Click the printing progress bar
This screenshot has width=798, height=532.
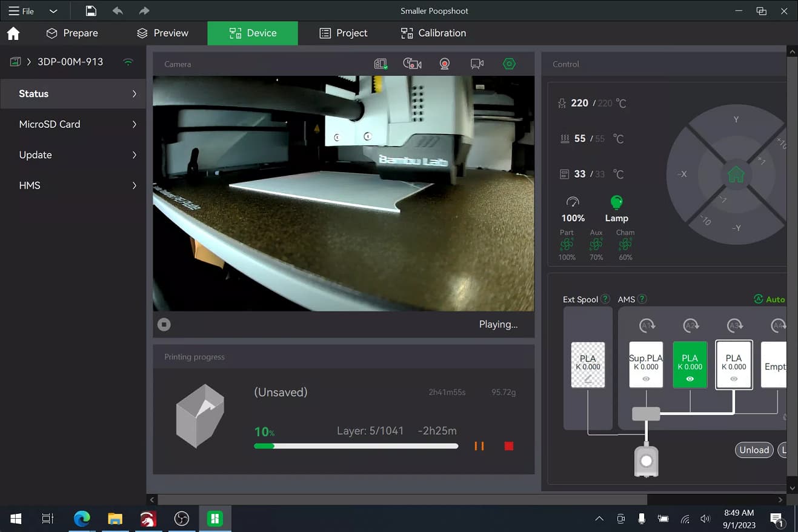click(356, 446)
